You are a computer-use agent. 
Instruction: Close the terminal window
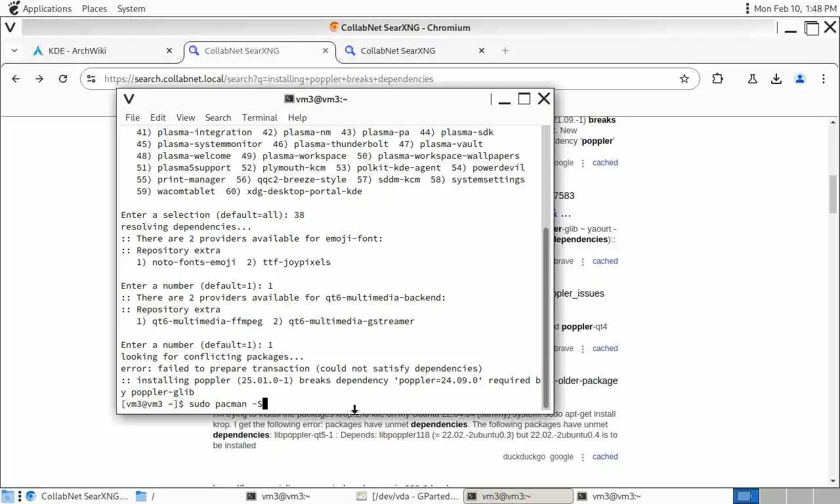click(x=544, y=99)
